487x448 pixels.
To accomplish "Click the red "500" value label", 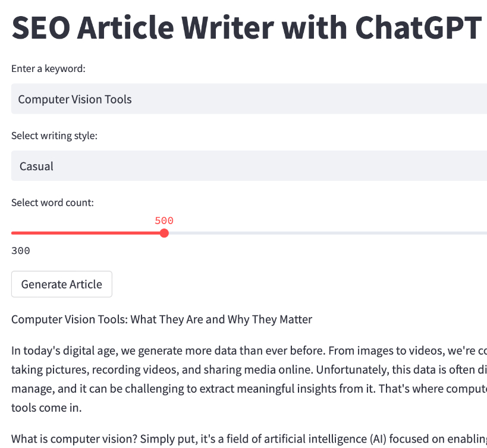I will pos(165,220).
